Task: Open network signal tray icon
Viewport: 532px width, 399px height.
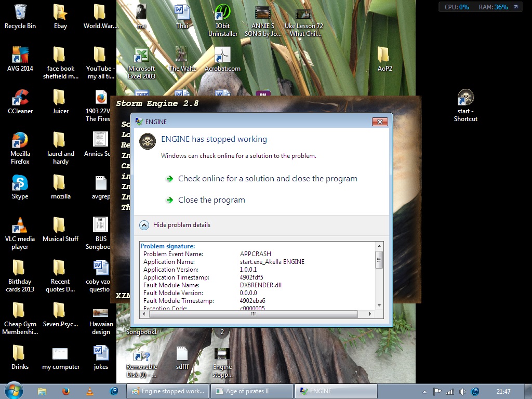Action: pos(450,392)
